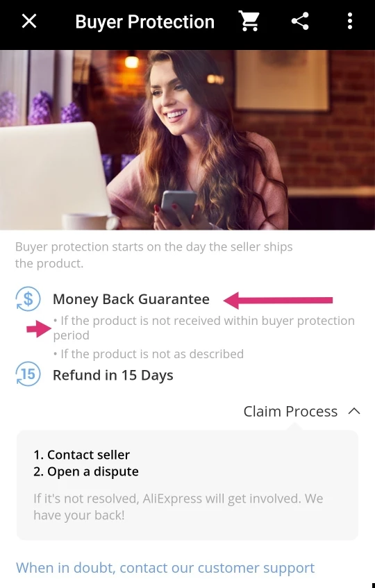Tap the 'not received within buyer protection' bullet
The width and height of the screenshot is (375, 588).
[203, 328]
